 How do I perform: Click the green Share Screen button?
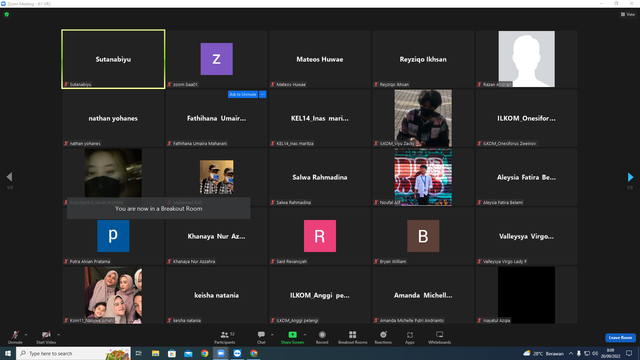point(292,337)
